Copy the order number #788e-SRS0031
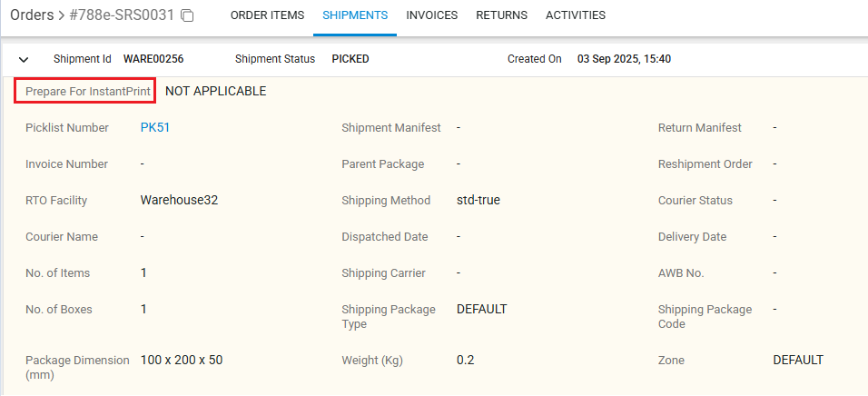Image resolution: width=868 pixels, height=396 pixels. tap(188, 15)
